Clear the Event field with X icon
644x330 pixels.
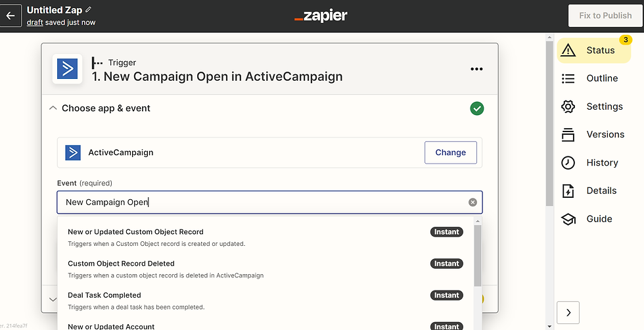pos(472,202)
